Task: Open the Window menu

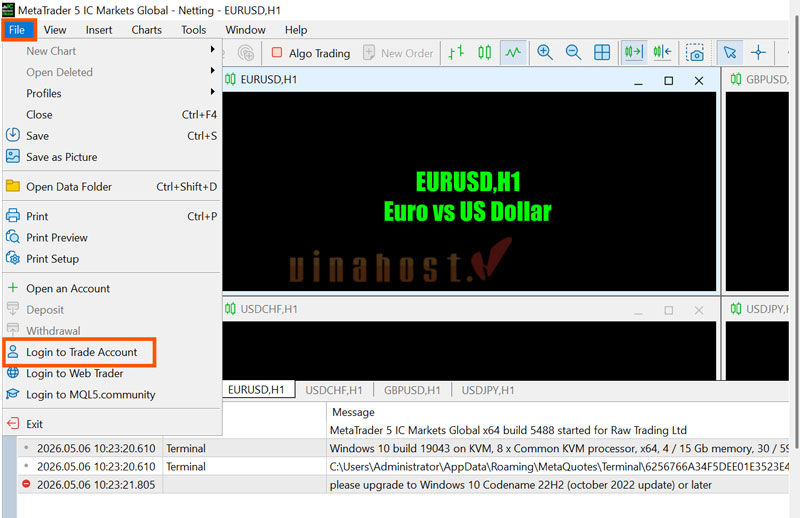Action: pos(245,30)
